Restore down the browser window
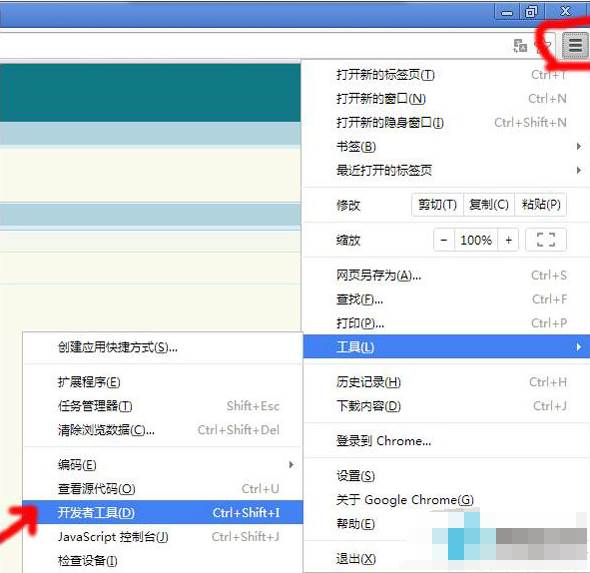590x573 pixels. tap(531, 12)
